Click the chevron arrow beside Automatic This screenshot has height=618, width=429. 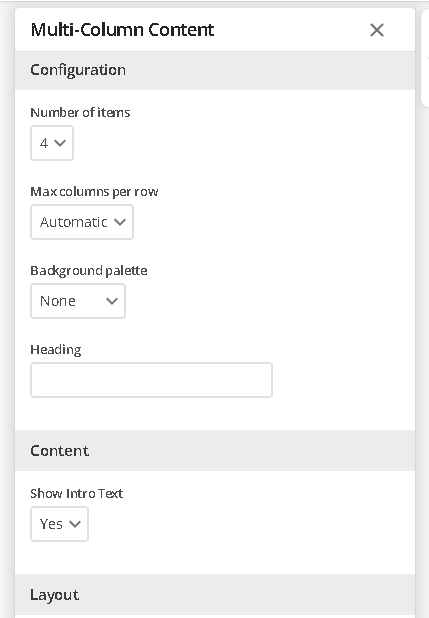point(120,222)
